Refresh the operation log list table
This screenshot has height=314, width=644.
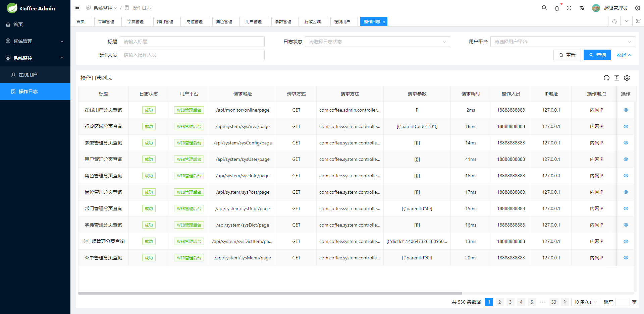point(606,78)
